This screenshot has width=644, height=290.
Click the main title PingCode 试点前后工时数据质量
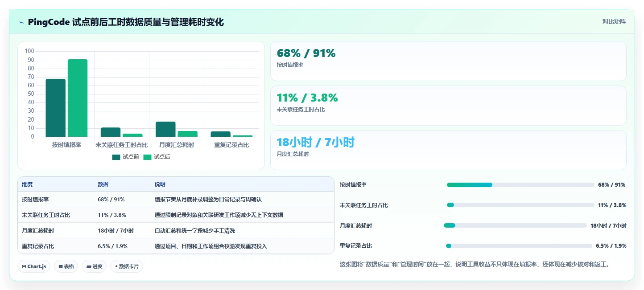126,22
